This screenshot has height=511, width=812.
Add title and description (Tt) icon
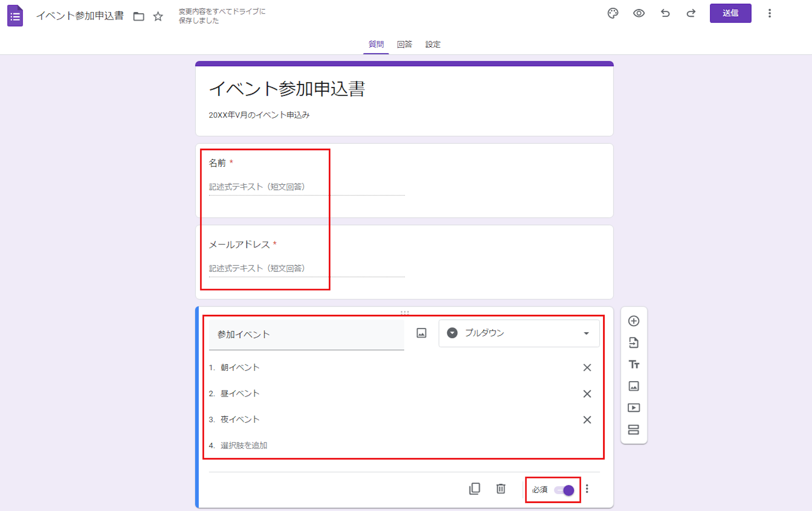click(x=634, y=364)
